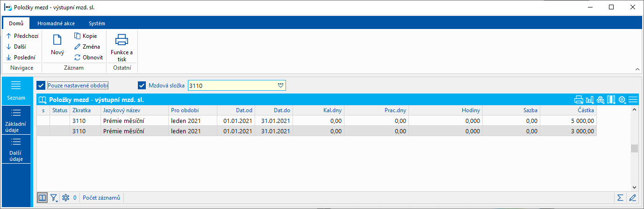644x209 pixels.
Task: Open hamburger menu in table header
Action: (633, 100)
